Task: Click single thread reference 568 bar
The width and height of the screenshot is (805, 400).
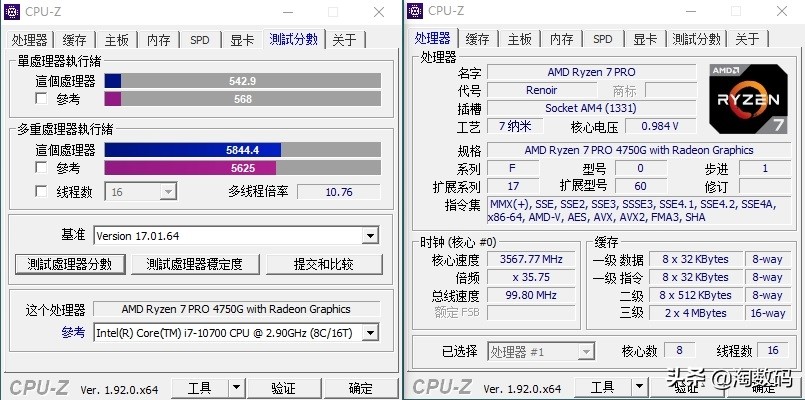Action: [243, 99]
